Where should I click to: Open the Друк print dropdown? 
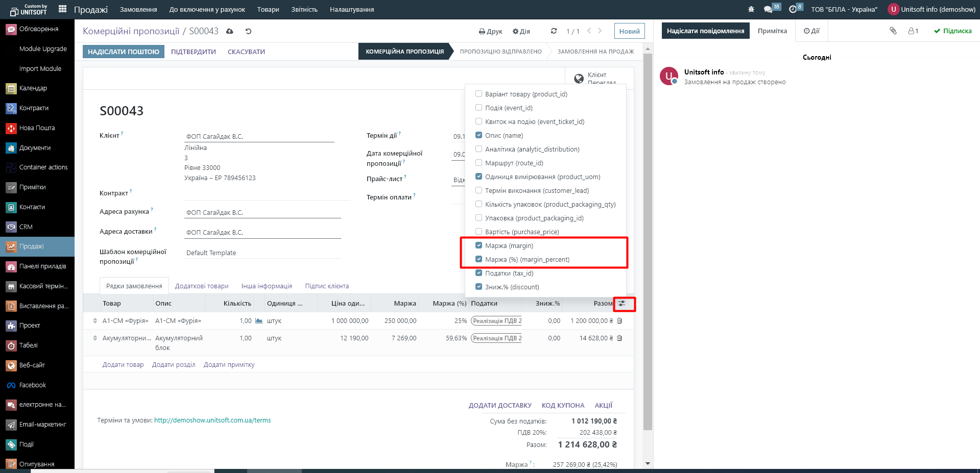(490, 31)
